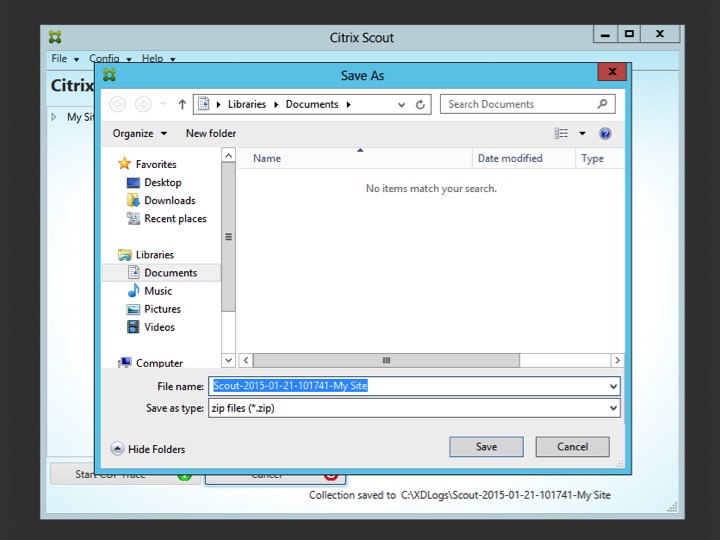The width and height of the screenshot is (720, 540).
Task: Open the Config menu in Citrix Scout
Action: pos(110,58)
